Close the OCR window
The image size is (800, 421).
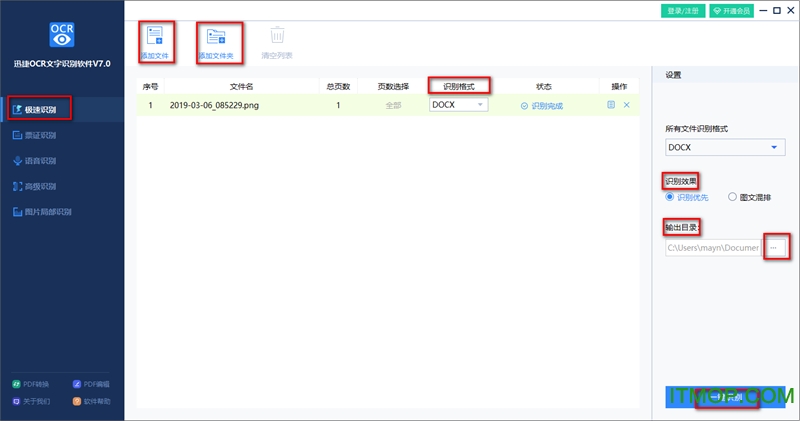(791, 10)
